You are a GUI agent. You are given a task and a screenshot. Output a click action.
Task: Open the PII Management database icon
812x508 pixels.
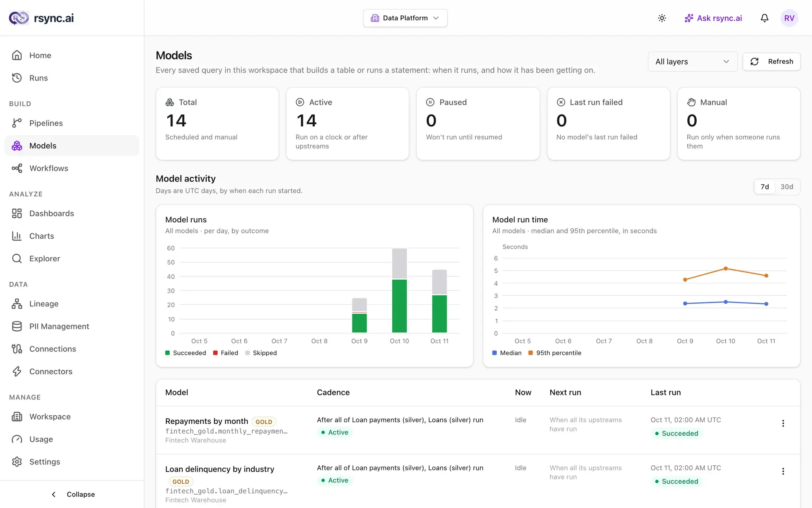pos(17,326)
